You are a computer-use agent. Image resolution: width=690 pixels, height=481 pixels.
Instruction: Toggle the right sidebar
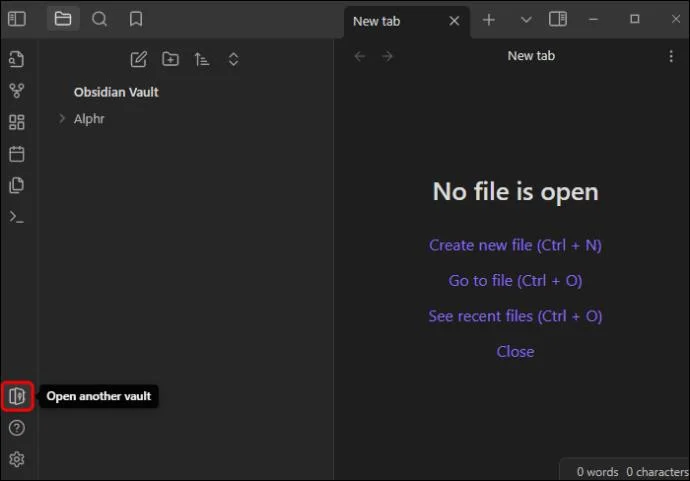pyautogui.click(x=558, y=19)
